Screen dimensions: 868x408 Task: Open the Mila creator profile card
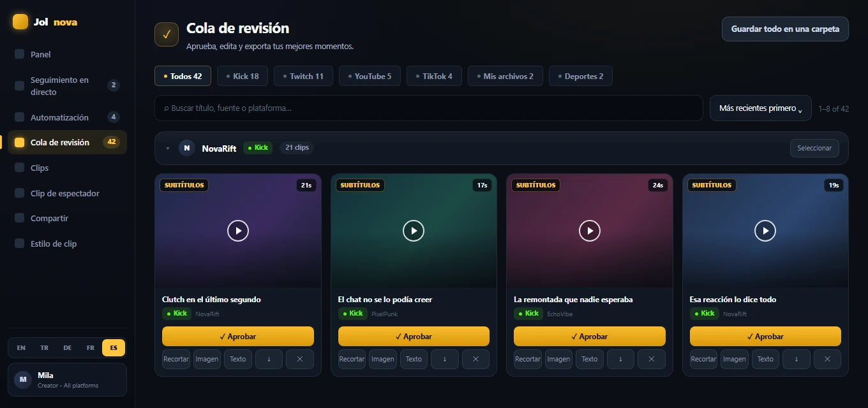pos(67,380)
